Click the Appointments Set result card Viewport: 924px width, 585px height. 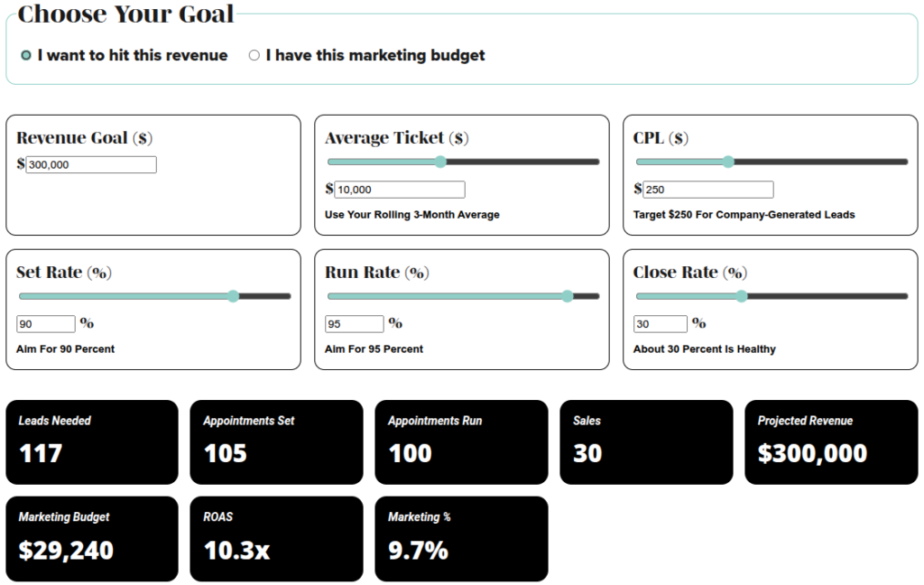[x=276, y=441]
